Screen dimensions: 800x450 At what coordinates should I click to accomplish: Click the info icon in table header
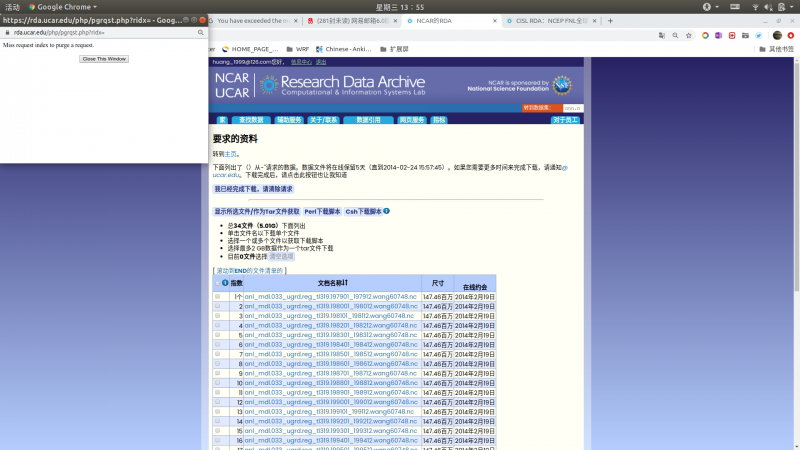(225, 283)
